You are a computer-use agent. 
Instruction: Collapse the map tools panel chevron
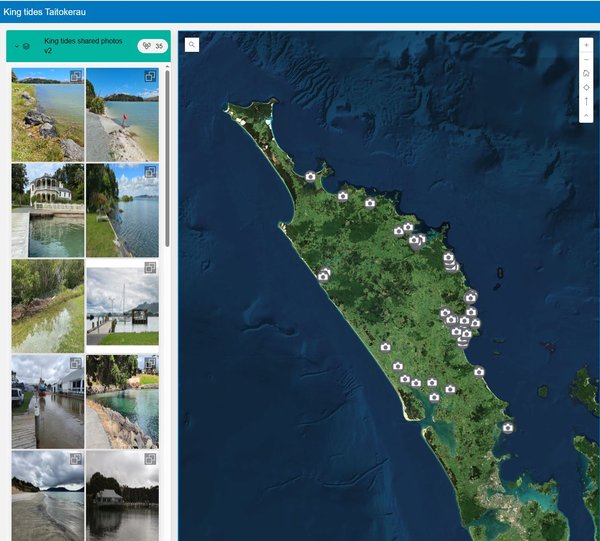(x=586, y=115)
